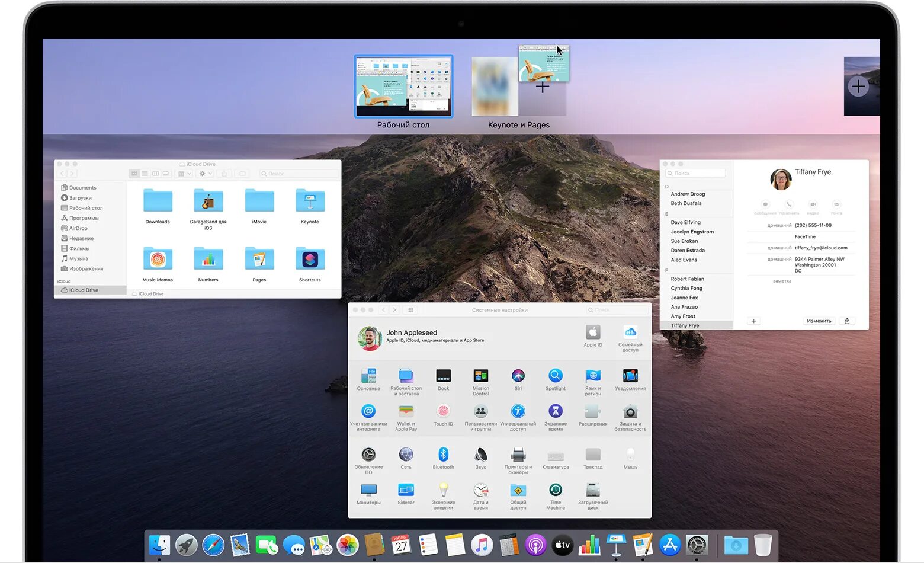Open Mission Control in System Preferences
The width and height of the screenshot is (924, 563).
(x=480, y=382)
